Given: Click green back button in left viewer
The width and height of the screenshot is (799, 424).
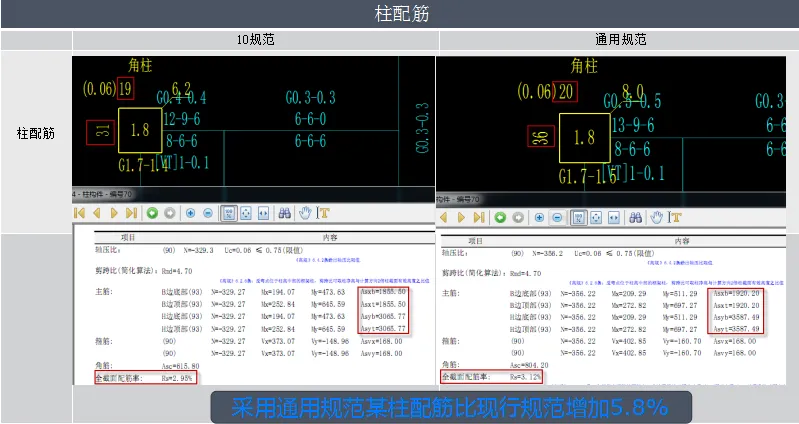Looking at the screenshot, I should click(152, 213).
